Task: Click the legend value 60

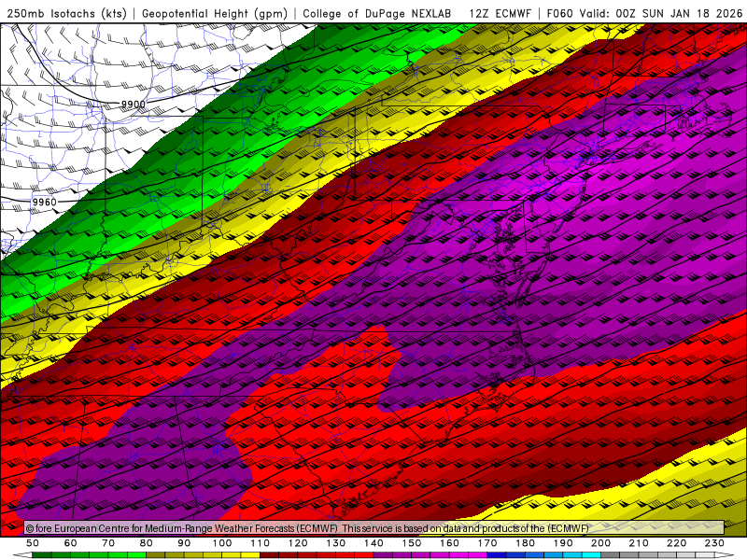Action: click(x=71, y=543)
